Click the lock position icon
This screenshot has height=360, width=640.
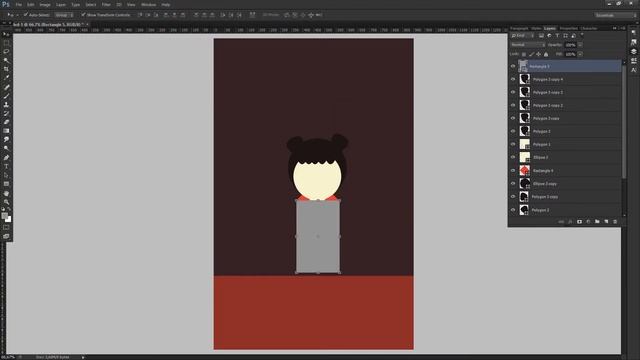point(539,54)
